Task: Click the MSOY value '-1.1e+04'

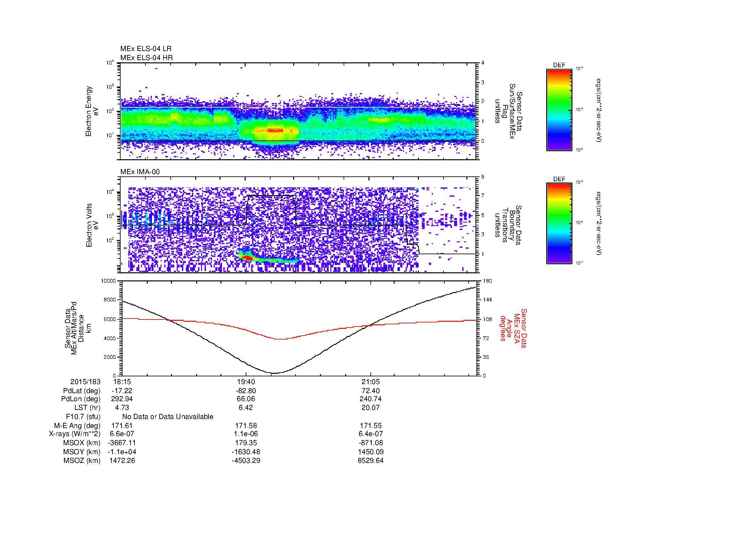Action: pos(122,452)
